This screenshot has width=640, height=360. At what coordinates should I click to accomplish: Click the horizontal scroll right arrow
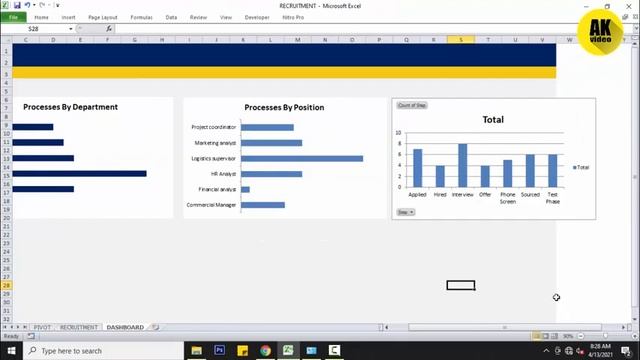coord(623,327)
